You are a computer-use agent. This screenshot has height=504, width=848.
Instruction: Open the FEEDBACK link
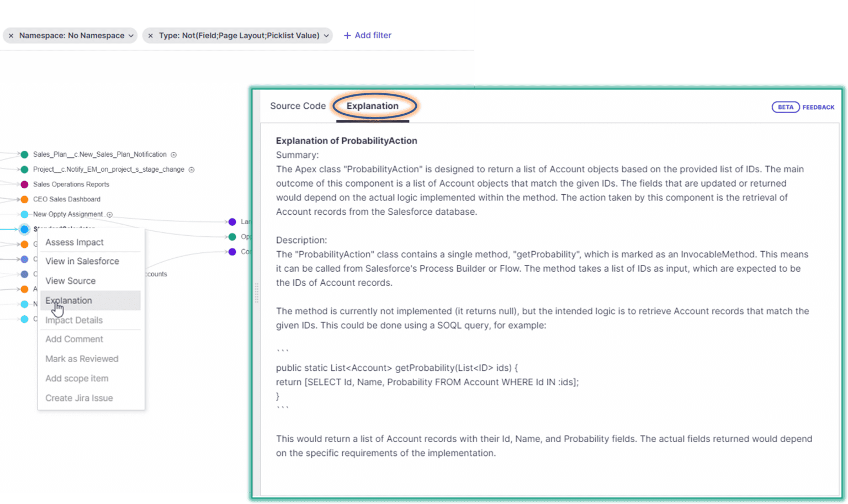coord(818,107)
